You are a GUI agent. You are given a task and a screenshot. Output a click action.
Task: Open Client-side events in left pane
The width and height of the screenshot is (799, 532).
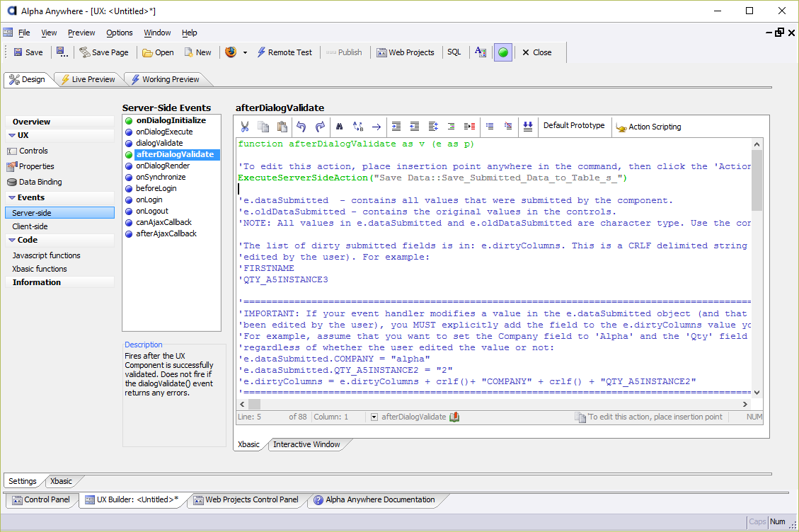point(30,226)
